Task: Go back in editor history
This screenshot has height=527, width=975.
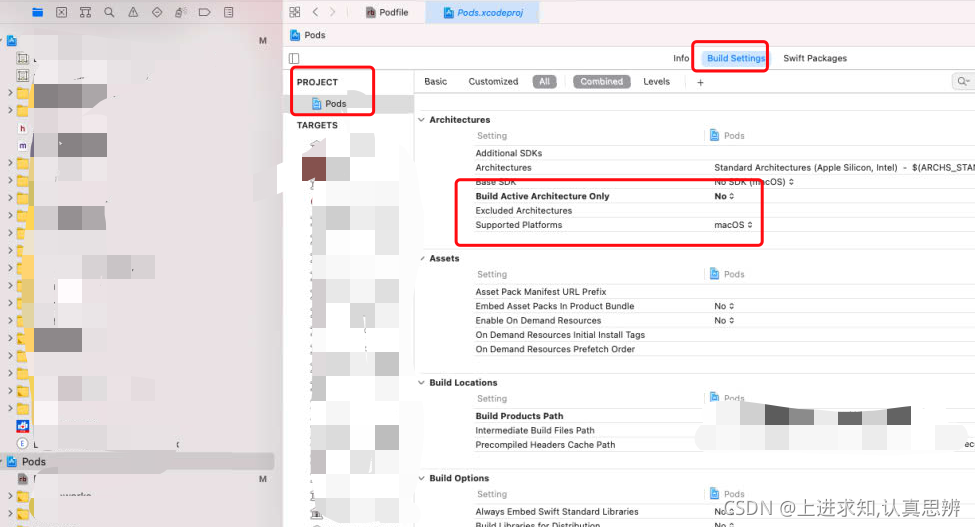Action: [315, 12]
